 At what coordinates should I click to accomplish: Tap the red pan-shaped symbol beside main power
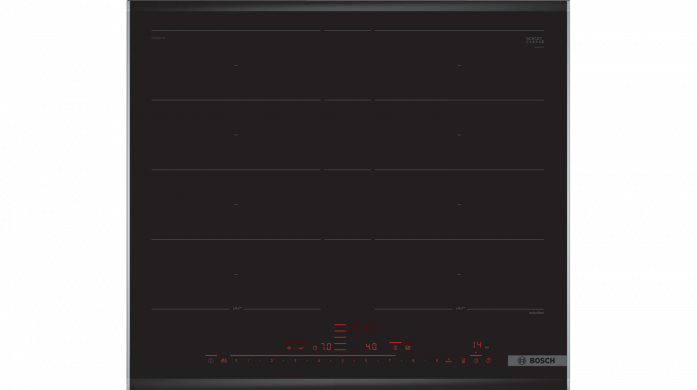[x=224, y=361]
